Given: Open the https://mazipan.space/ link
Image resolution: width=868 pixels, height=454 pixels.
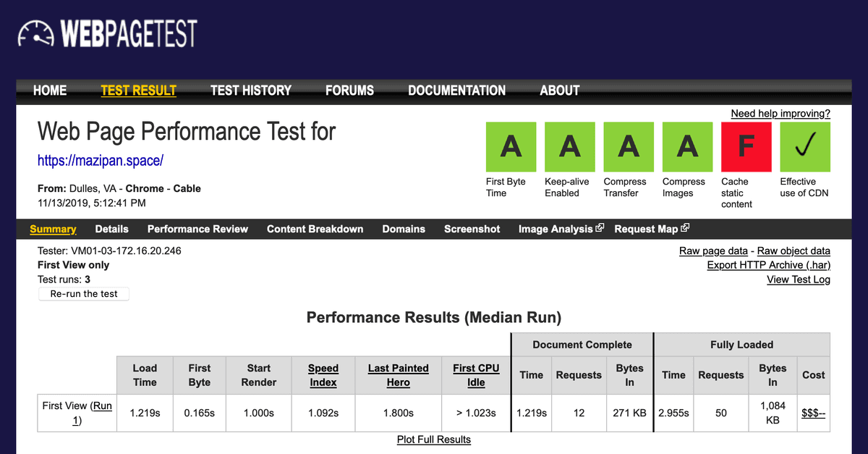Looking at the screenshot, I should [x=101, y=161].
